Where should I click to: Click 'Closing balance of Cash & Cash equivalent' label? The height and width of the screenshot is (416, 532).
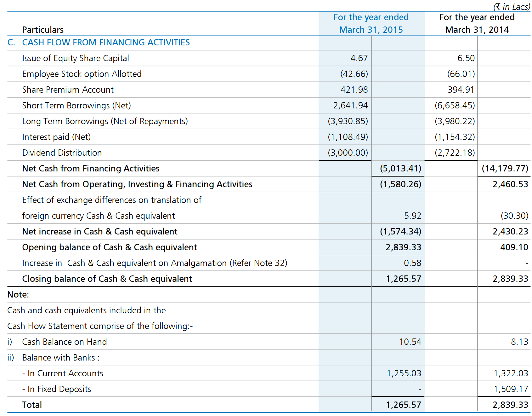[107, 279]
